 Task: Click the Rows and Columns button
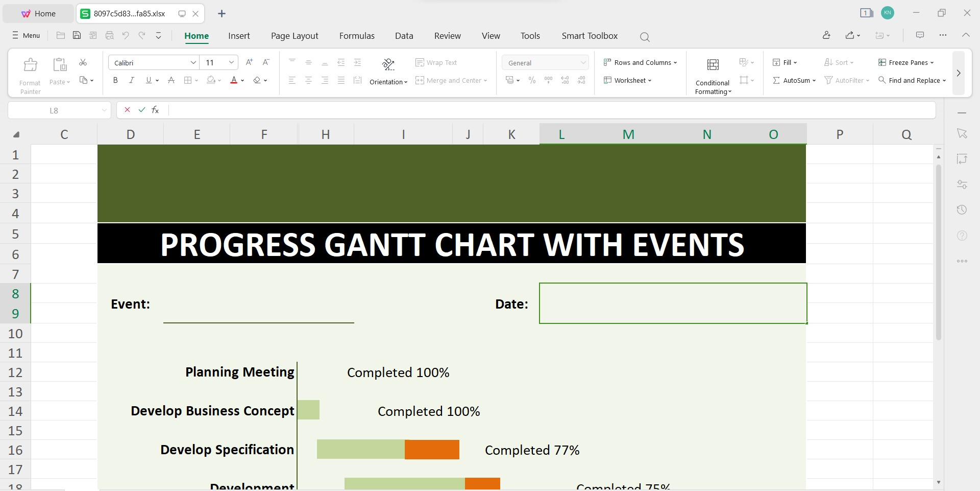(x=641, y=62)
